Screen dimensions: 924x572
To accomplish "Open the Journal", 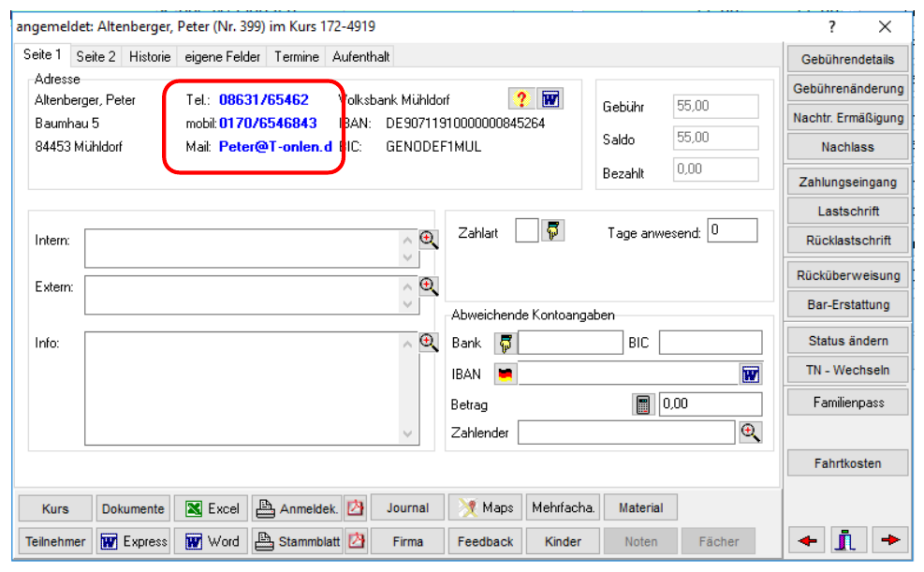I will (407, 507).
